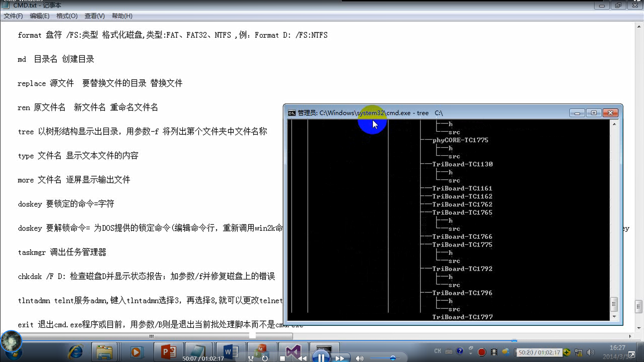Stop the video playback
The height and width of the screenshot is (362, 644).
[282, 358]
